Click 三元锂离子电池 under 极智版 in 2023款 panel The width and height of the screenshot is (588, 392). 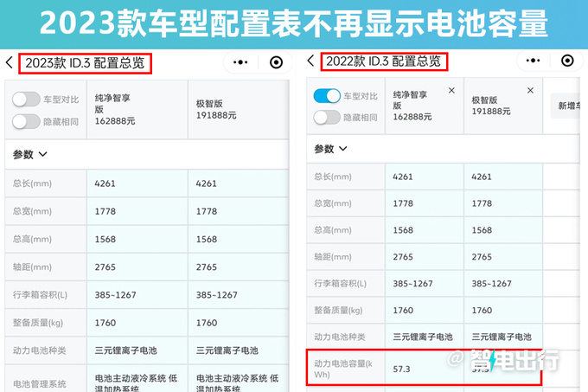227,350
